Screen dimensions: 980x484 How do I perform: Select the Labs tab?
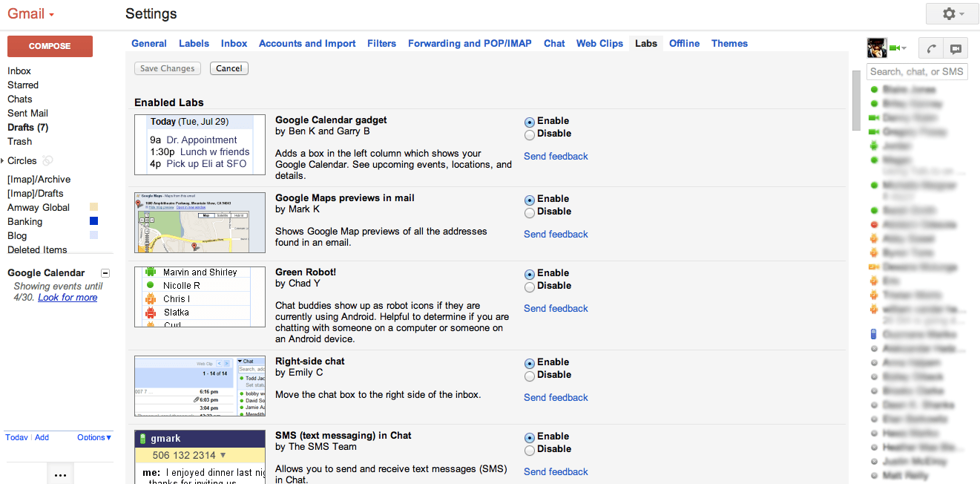[646, 43]
